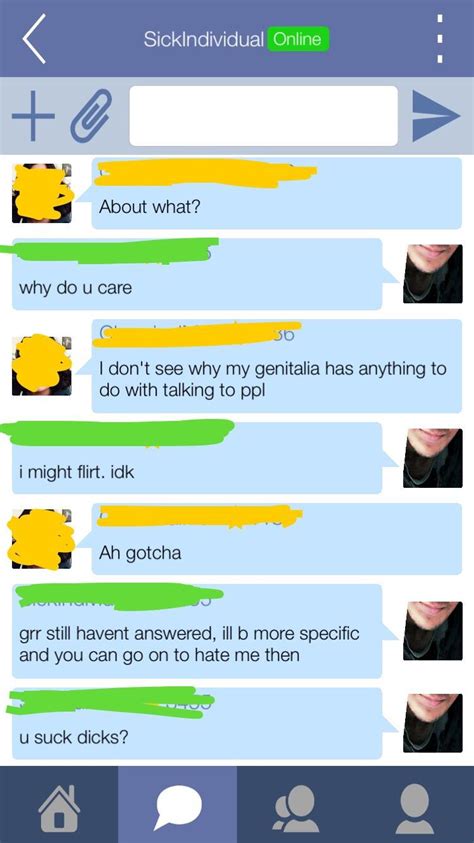Tap the "Ah gotcha" message bubble
This screenshot has width=474, height=843.
point(277,539)
